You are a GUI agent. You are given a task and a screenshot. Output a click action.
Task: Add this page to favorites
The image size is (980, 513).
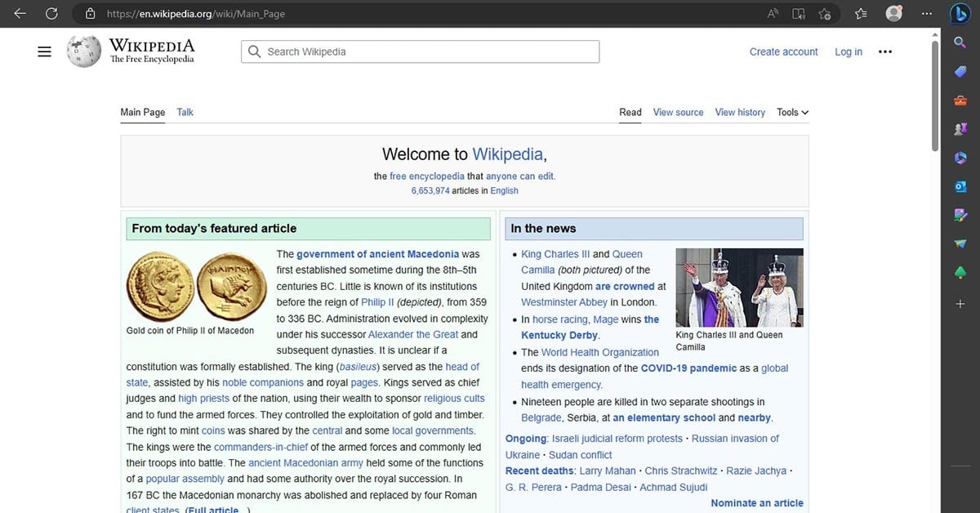[826, 13]
